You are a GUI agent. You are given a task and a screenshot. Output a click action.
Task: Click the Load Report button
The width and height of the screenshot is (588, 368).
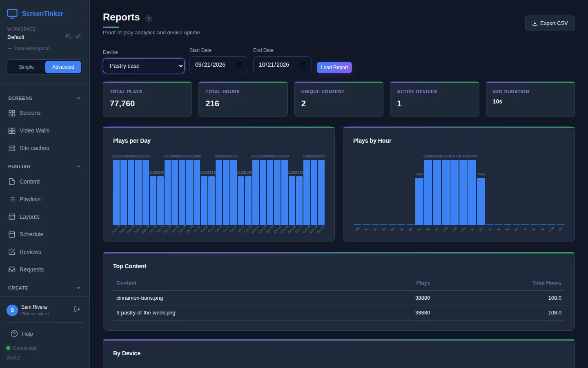[334, 67]
